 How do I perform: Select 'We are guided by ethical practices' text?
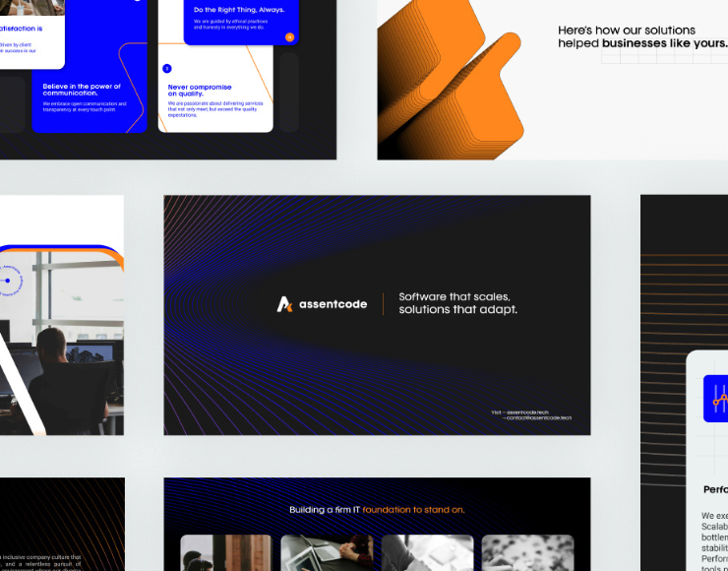pyautogui.click(x=230, y=25)
